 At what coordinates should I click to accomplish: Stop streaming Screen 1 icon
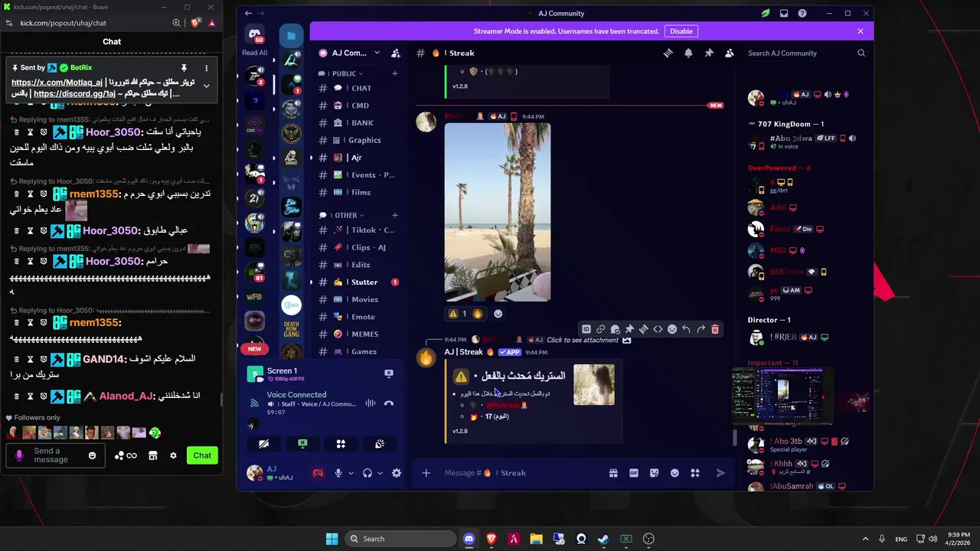(x=389, y=373)
